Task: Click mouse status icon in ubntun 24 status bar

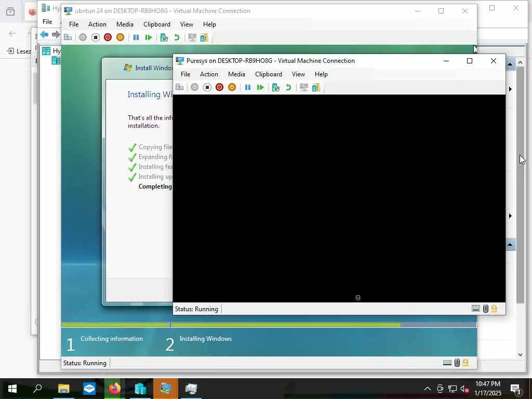Action: [x=457, y=363]
